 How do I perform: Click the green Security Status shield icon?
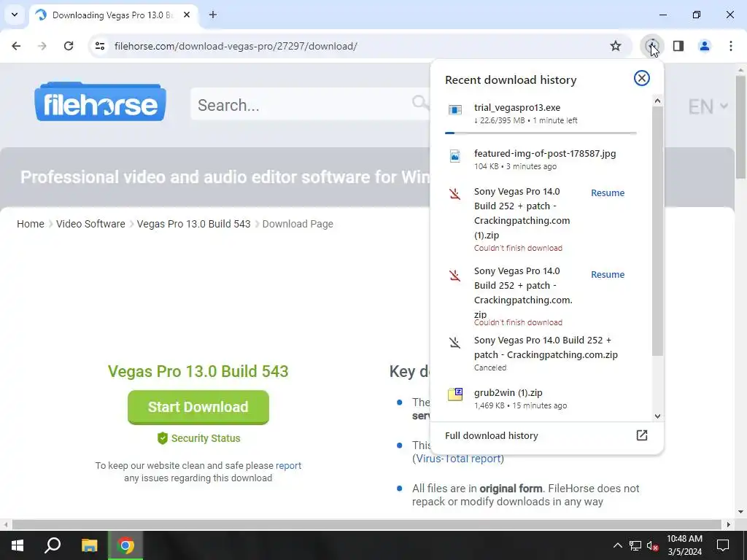tap(163, 438)
